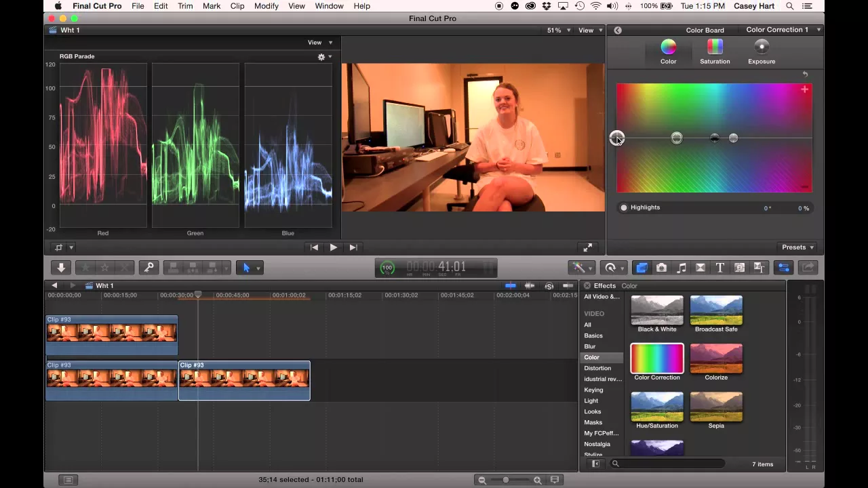Open the Retime speed menu
The width and height of the screenshot is (868, 488).
click(x=614, y=268)
